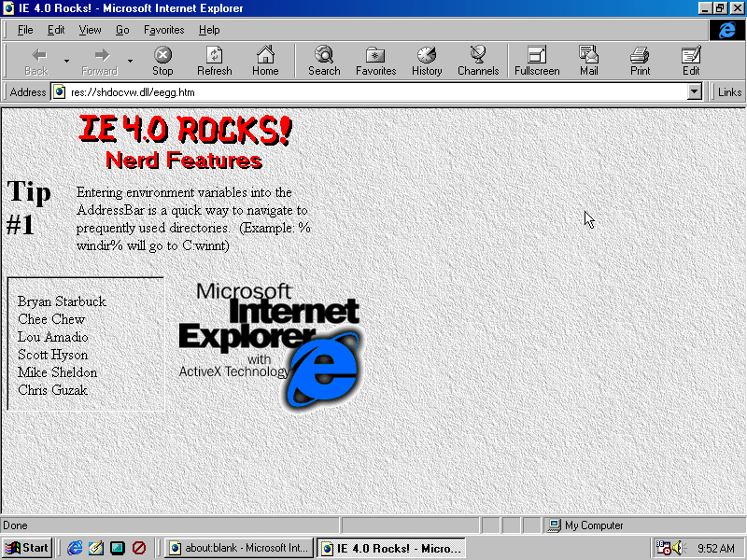Click the page icon in address bar
This screenshot has width=747, height=560.
[x=59, y=91]
